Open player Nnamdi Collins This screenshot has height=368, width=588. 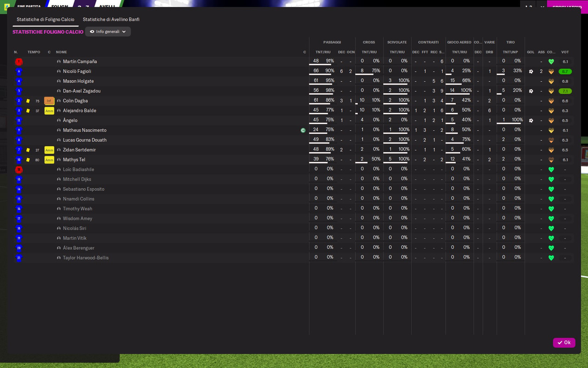point(79,199)
